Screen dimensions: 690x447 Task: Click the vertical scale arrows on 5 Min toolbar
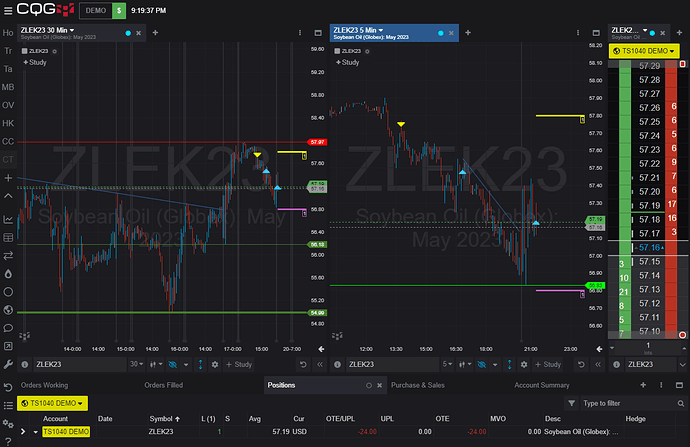pos(510,364)
